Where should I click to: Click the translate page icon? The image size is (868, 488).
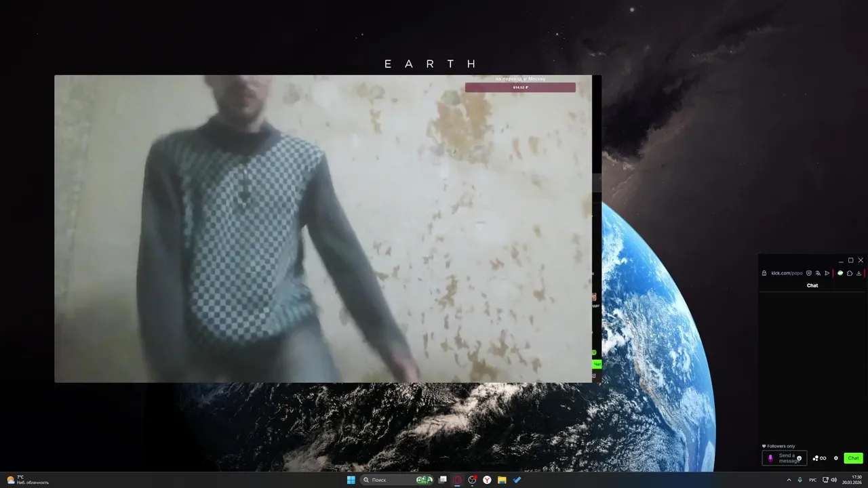(818, 273)
